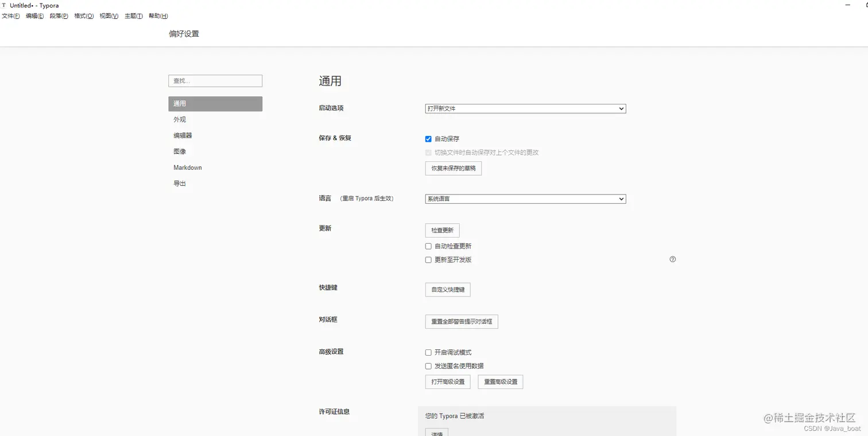Click the 恢复未保存的草稿 button

tap(453, 168)
